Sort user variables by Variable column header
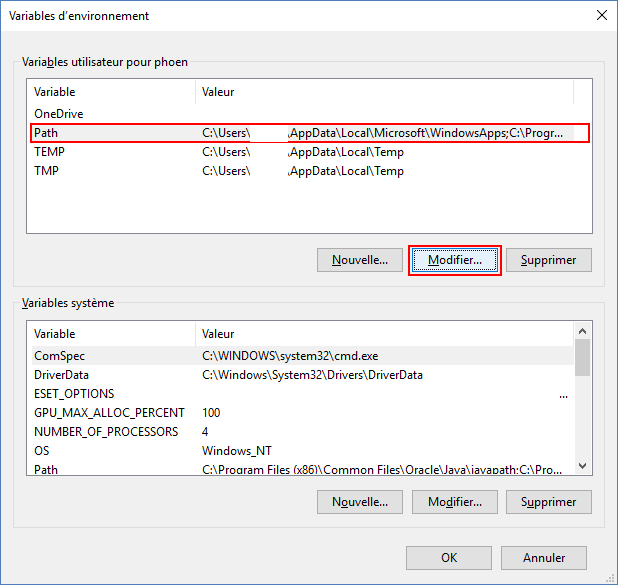Screen dimensions: 618x585 [x=110, y=92]
